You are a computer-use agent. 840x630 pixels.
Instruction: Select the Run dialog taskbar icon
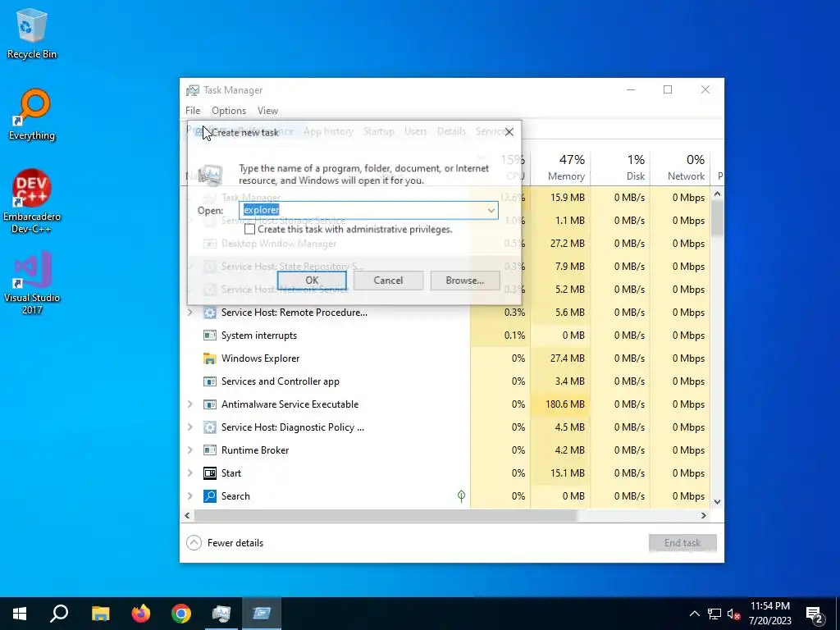[x=262, y=614]
